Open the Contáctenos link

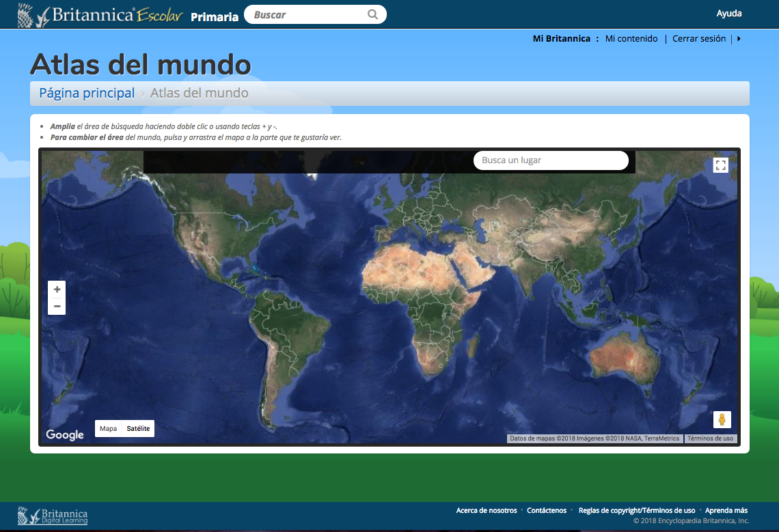point(547,510)
